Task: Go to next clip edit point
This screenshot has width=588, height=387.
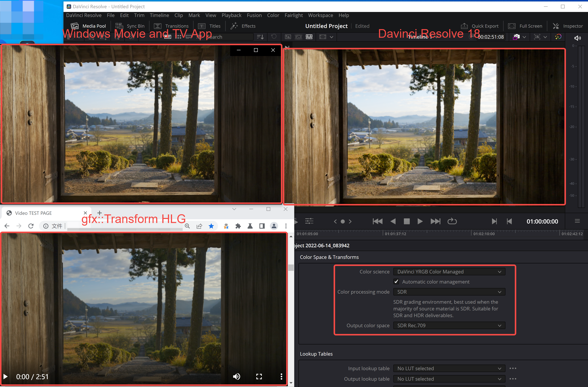Action: pyautogui.click(x=494, y=221)
